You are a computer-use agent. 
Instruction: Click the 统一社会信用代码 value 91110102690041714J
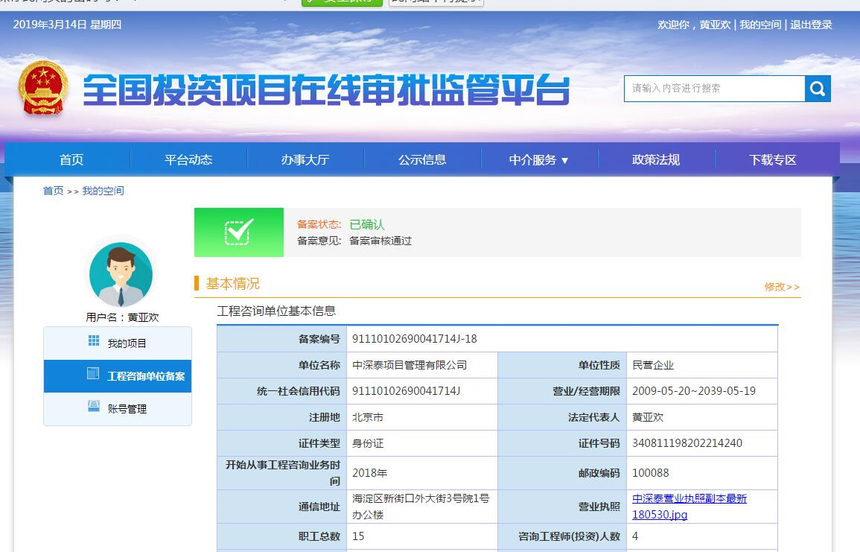coord(406,391)
